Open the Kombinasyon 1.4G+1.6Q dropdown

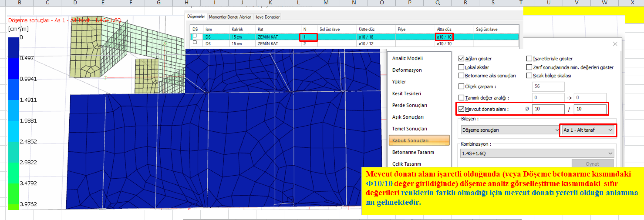[537, 153]
